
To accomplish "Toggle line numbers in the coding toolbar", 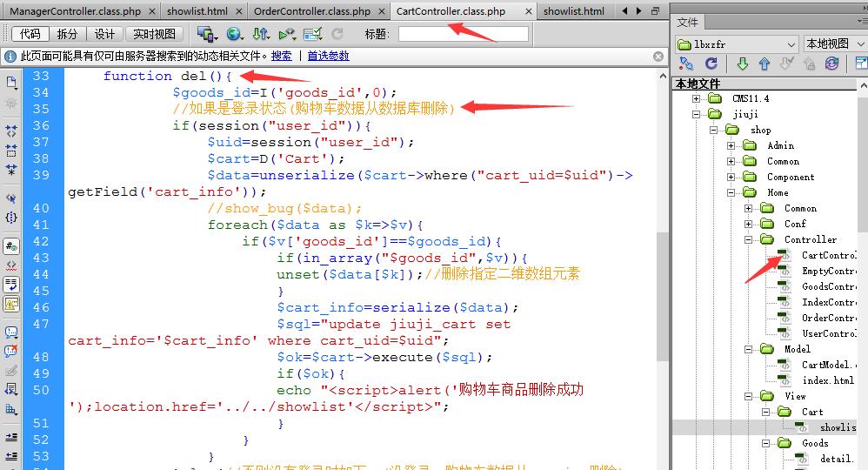I will [11, 245].
